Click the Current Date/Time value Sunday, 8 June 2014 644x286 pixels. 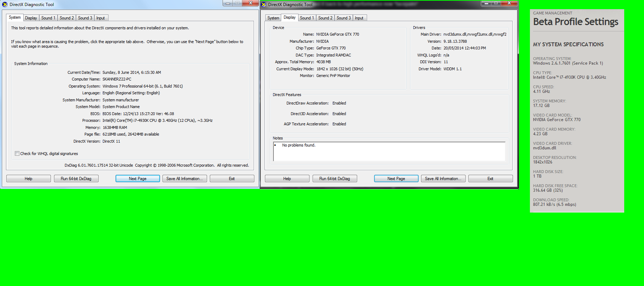point(131,73)
